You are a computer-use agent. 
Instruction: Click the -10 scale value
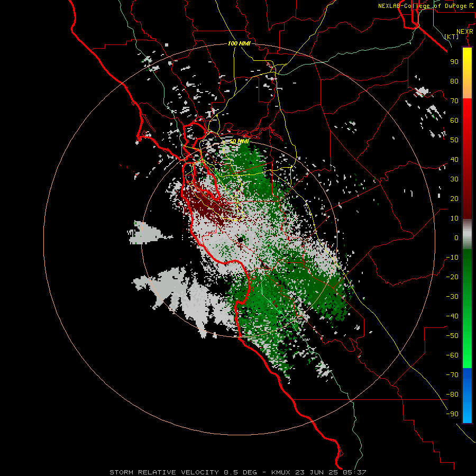pyautogui.click(x=452, y=258)
